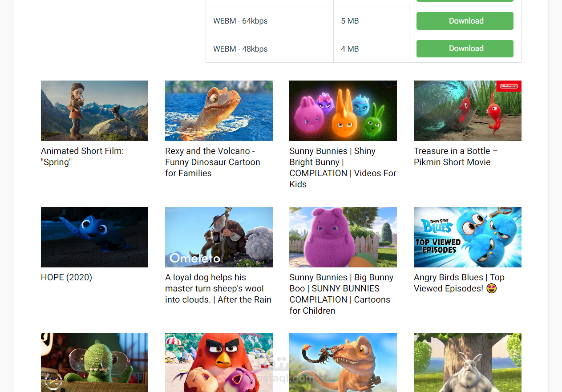
Task: Click the Treasure in a Bottle title link
Action: point(456,157)
